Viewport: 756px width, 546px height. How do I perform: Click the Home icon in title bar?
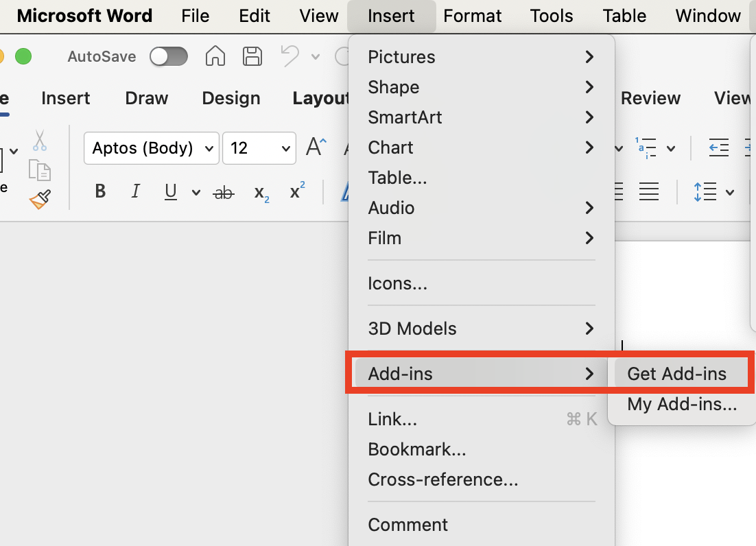215,56
